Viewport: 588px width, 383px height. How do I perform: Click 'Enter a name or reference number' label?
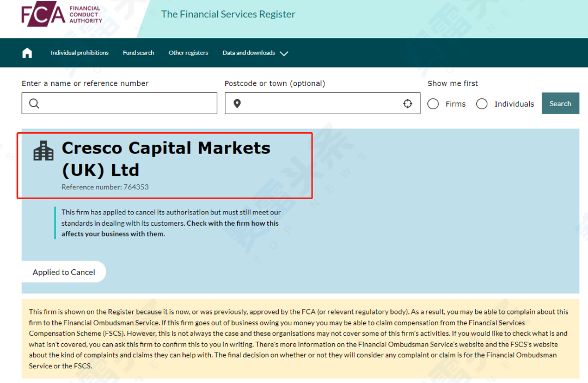[x=85, y=83]
